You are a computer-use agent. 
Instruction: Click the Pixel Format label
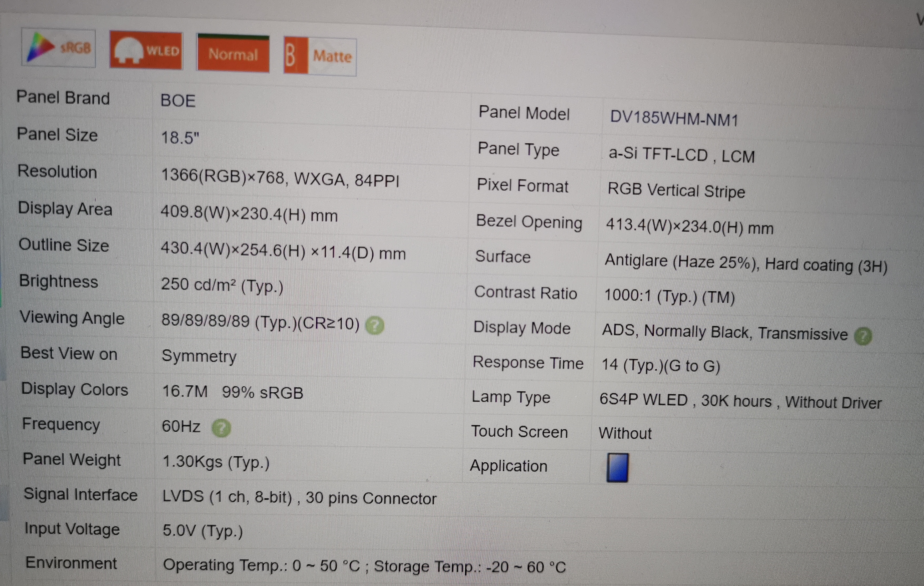click(x=522, y=185)
